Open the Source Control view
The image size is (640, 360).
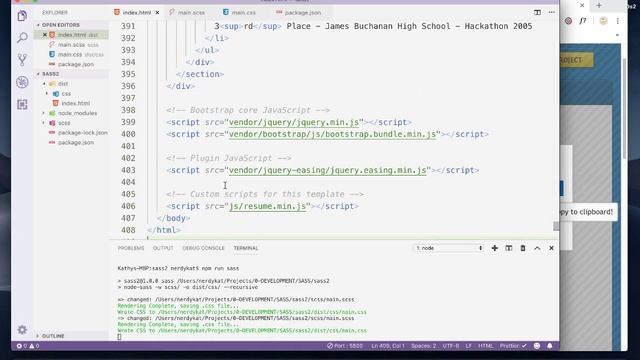[22, 60]
